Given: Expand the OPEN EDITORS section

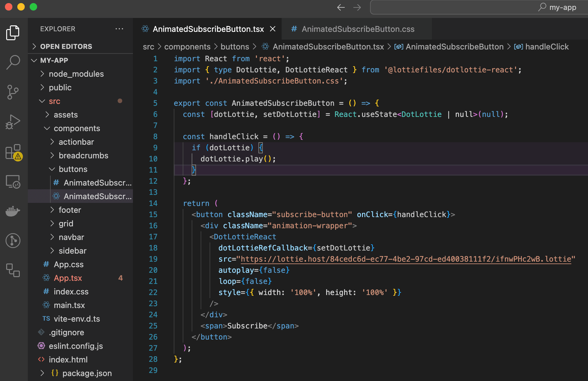Looking at the screenshot, I should [66, 46].
